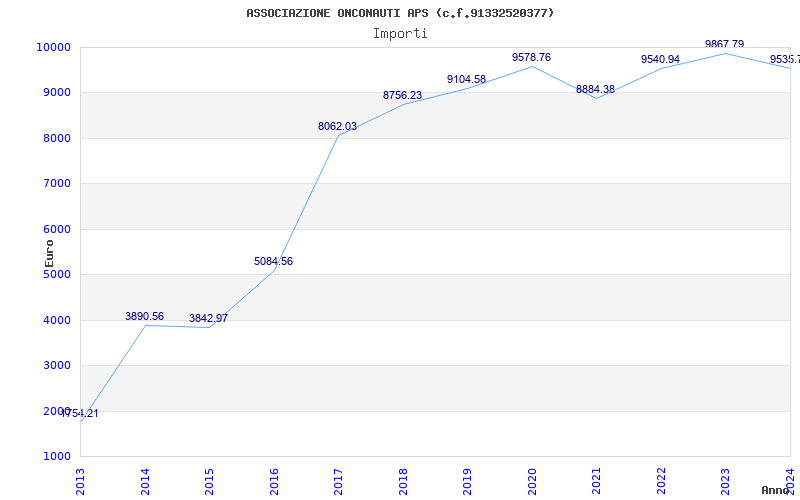The height and width of the screenshot is (500, 800).
Task: Select the 5084.56 data label
Action: click(x=273, y=261)
